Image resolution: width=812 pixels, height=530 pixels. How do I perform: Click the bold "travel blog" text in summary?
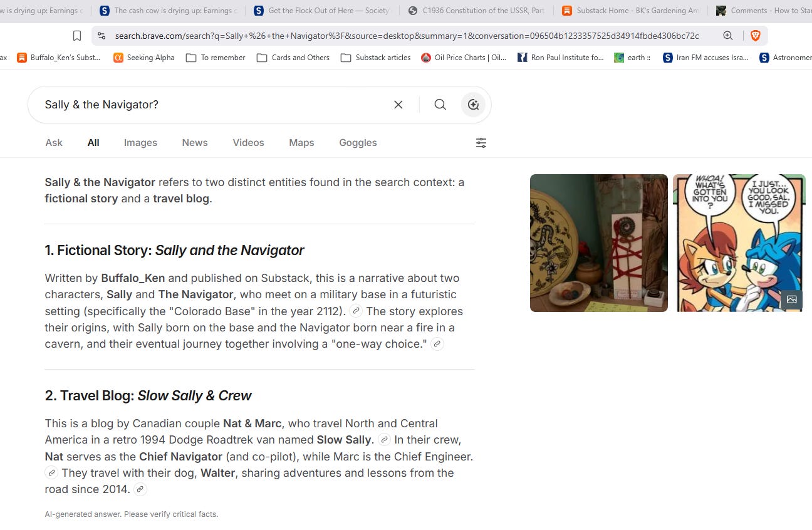(x=181, y=199)
